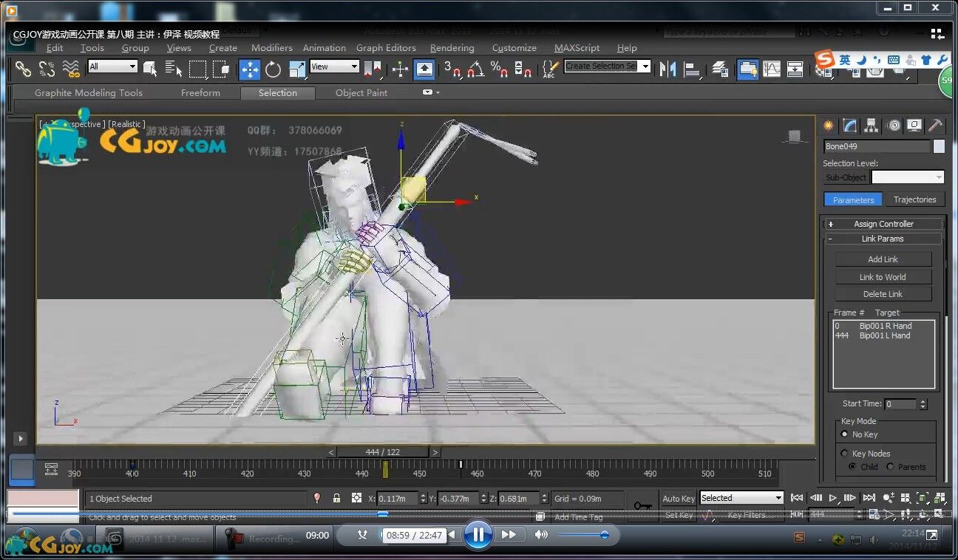This screenshot has width=958, height=560.
Task: Select the Link tool icon
Action: (24, 69)
